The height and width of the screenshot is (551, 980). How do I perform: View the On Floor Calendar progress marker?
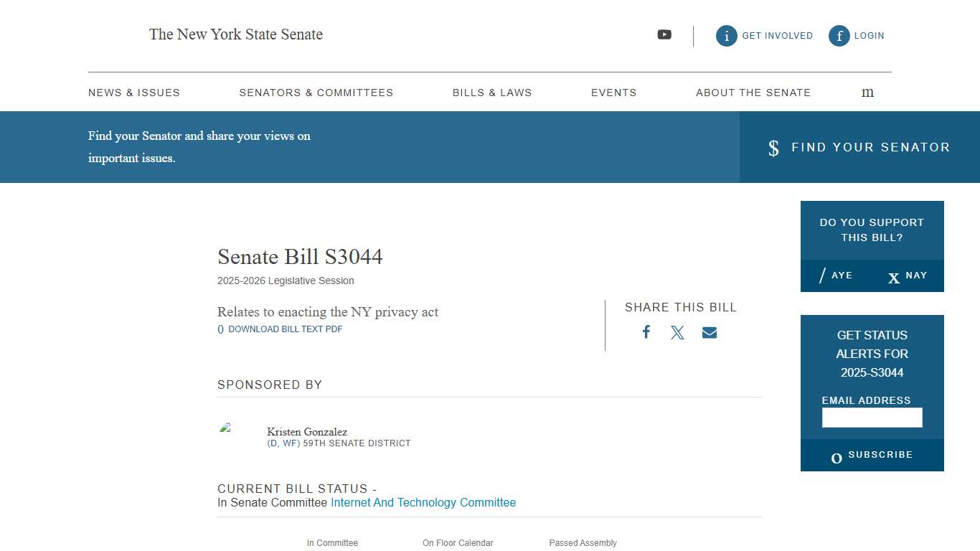(x=458, y=543)
